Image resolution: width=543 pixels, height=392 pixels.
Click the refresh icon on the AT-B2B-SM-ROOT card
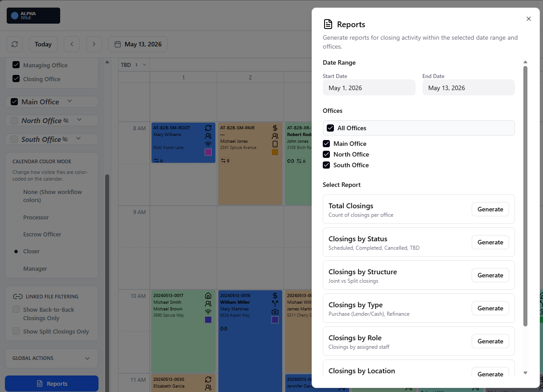208,128
